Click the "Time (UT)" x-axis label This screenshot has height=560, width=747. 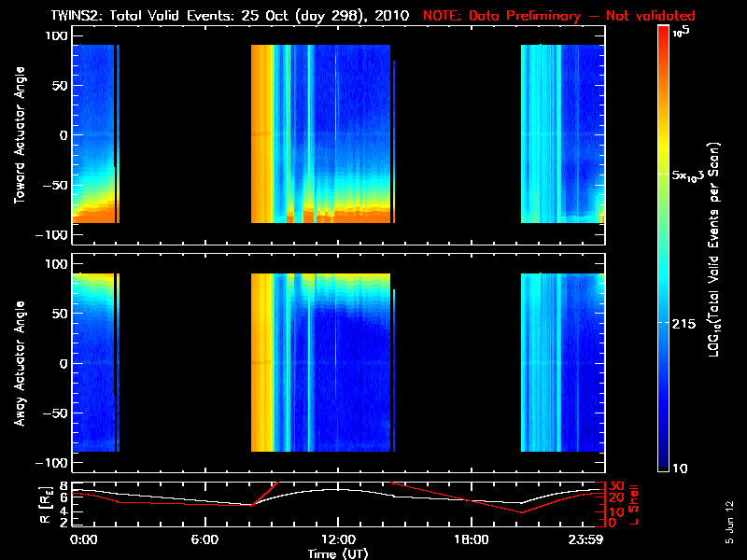tap(338, 553)
